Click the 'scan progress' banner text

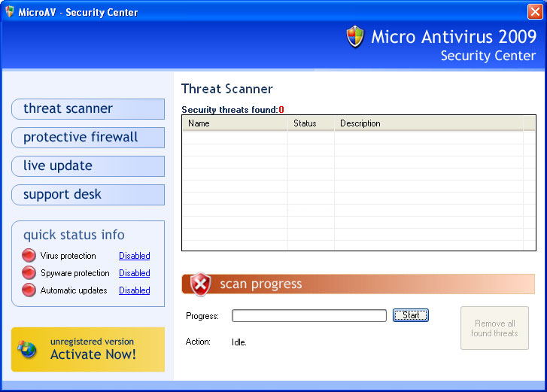261,284
